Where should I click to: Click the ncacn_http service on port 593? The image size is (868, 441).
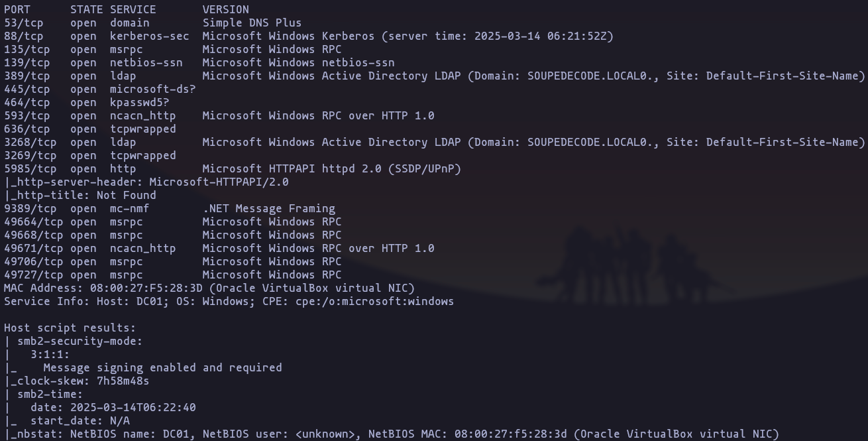pyautogui.click(x=143, y=115)
